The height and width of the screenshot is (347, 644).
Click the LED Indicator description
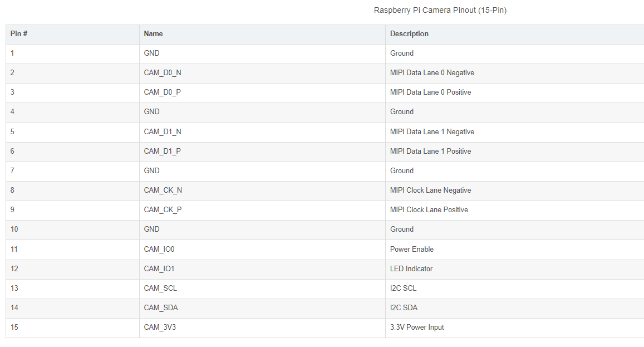[x=411, y=269]
